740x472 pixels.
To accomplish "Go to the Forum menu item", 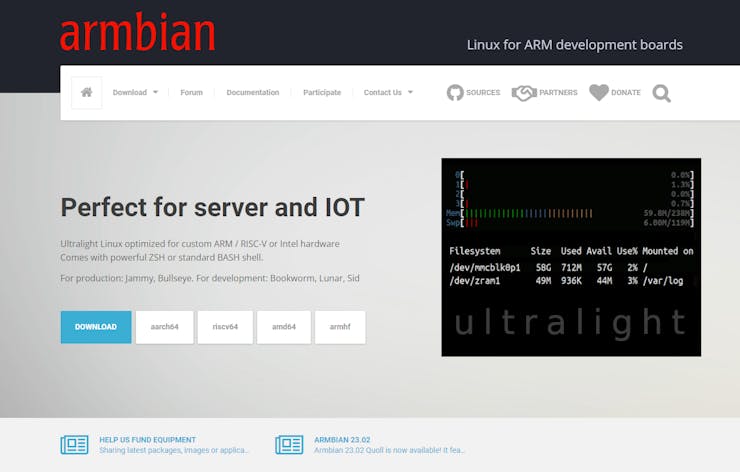I will pos(191,93).
